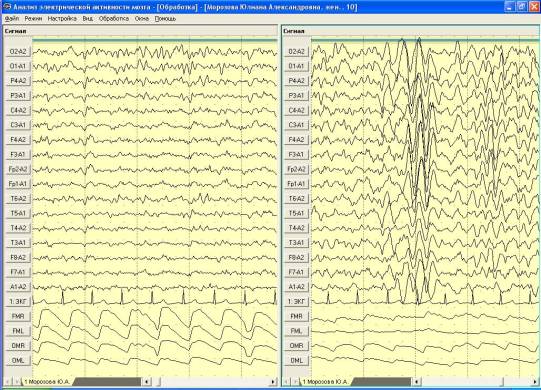Image resolution: width=541 pixels, height=390 pixels.
Task: Switch to the '1 Морозова Ю.А.' tab in left panel
Action: 47,382
